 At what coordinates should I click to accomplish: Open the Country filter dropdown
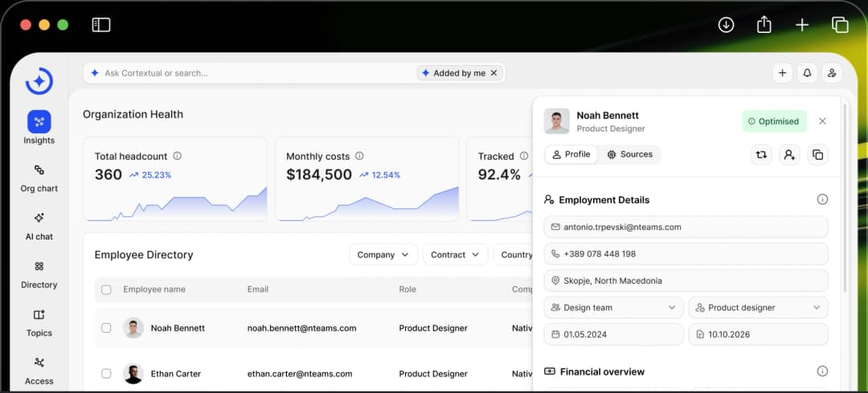(x=513, y=255)
